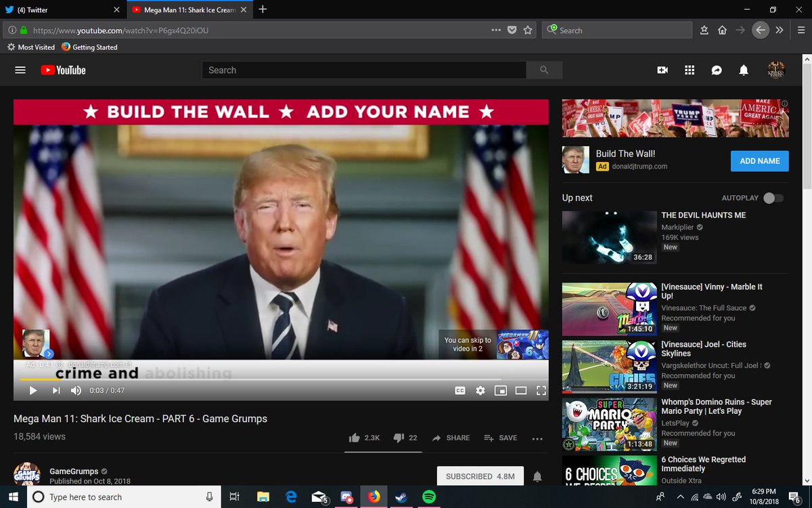Go to the YouTube home logo
Image resolution: width=812 pixels, height=508 pixels.
click(x=63, y=70)
